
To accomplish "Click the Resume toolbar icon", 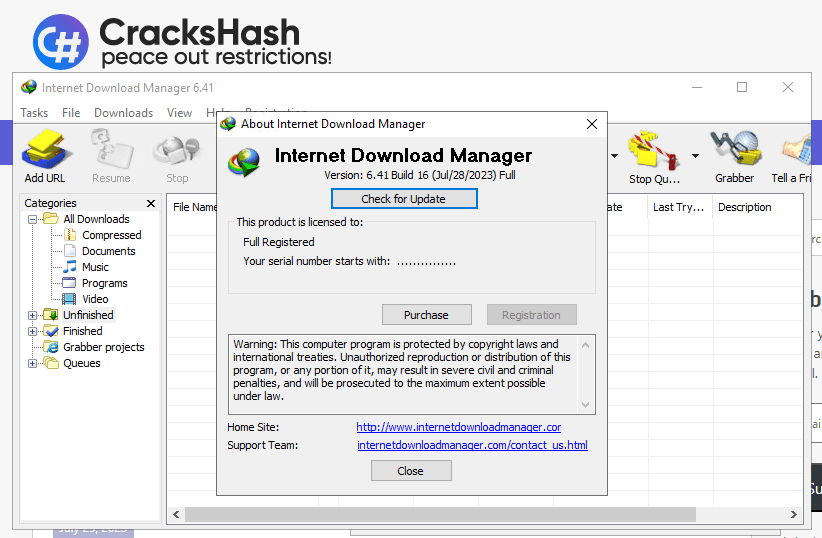I will coord(112,150).
